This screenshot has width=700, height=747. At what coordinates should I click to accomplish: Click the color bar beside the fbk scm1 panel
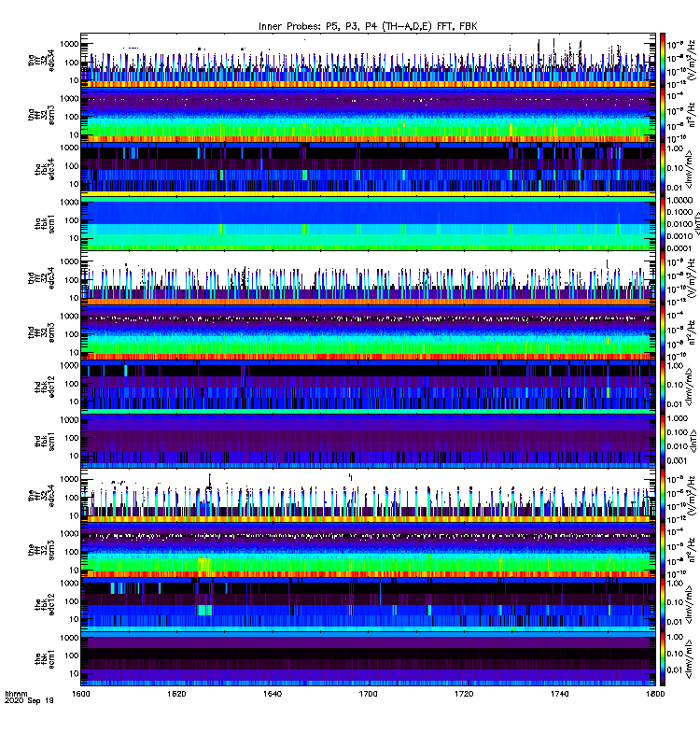663,659
